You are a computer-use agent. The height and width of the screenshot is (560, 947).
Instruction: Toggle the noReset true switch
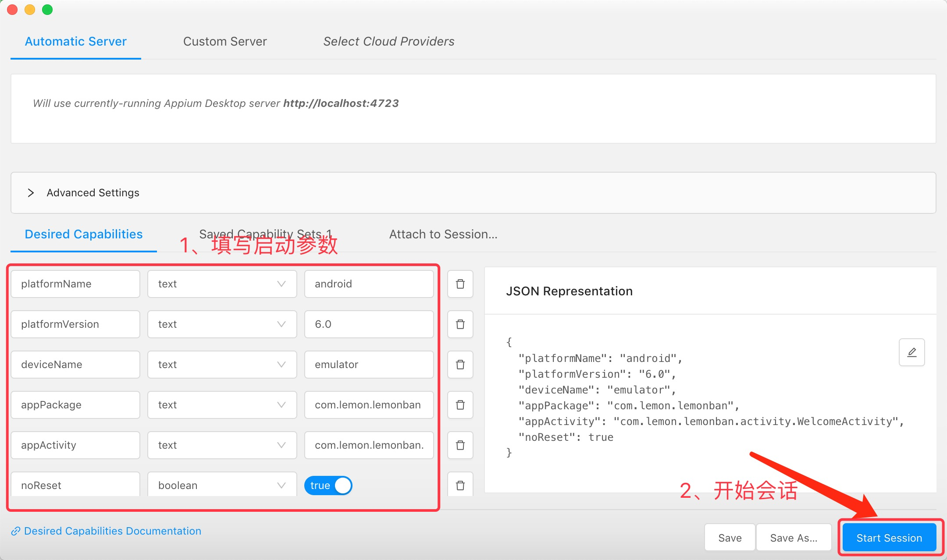[328, 486]
